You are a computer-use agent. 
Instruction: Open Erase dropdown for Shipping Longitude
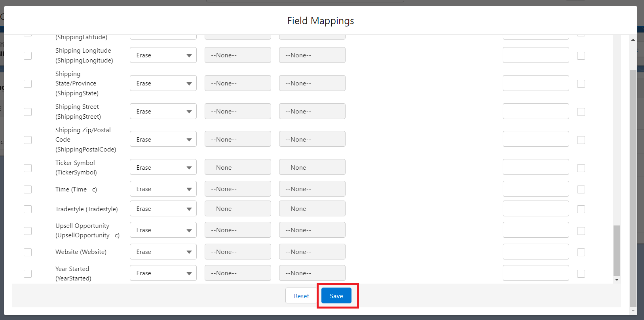[163, 55]
